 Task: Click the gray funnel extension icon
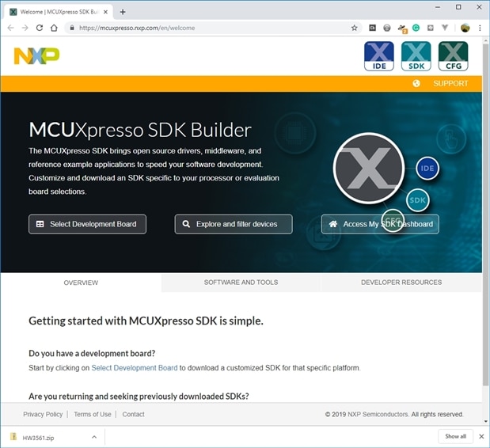click(445, 28)
